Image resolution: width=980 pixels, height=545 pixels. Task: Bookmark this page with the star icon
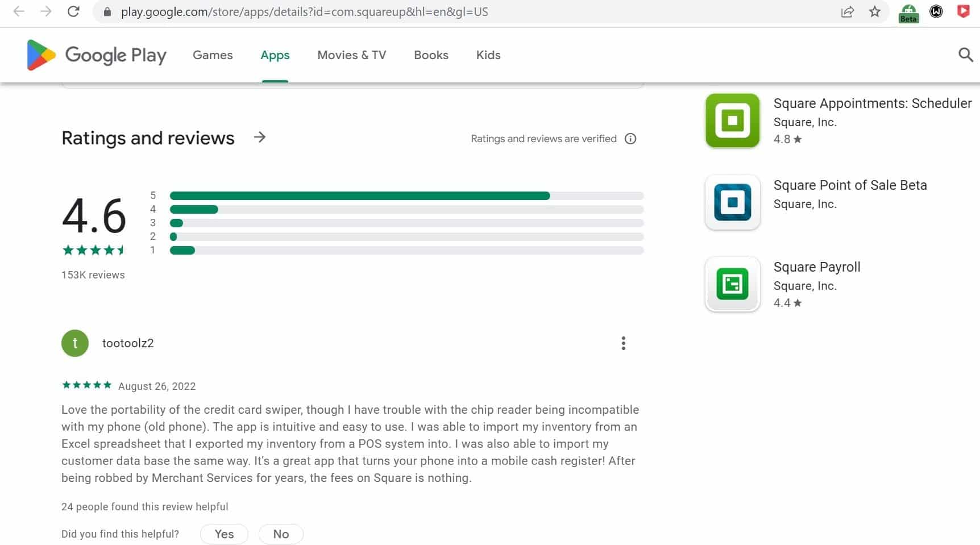pyautogui.click(x=875, y=11)
